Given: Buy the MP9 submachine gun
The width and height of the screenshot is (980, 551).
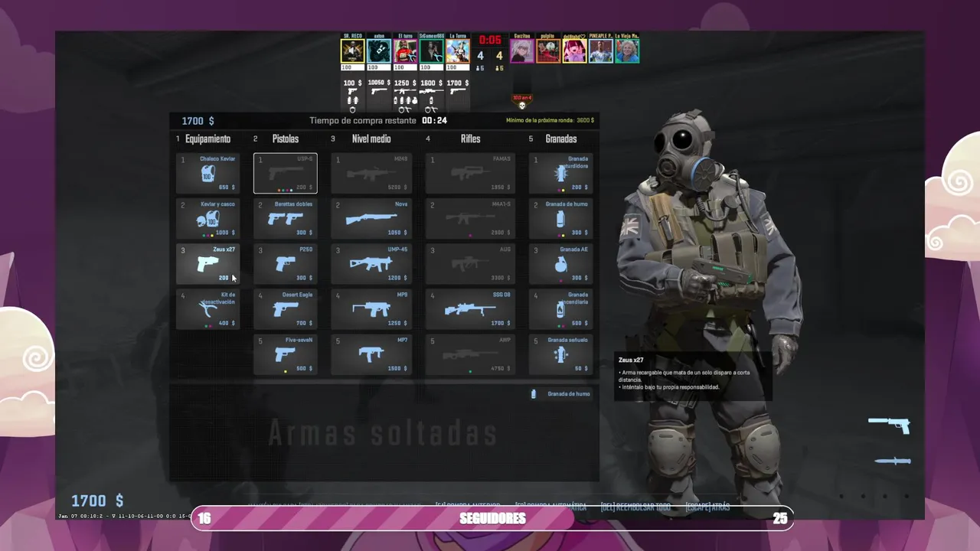Looking at the screenshot, I should pyautogui.click(x=371, y=309).
